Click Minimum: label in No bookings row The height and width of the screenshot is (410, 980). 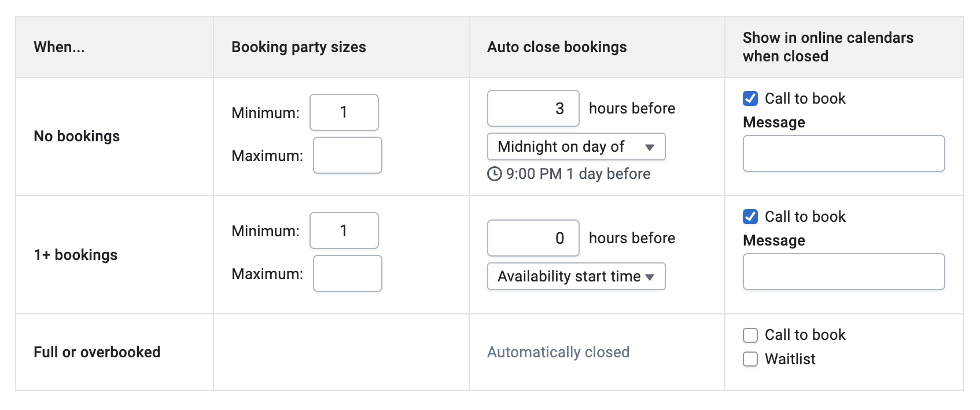(x=266, y=113)
